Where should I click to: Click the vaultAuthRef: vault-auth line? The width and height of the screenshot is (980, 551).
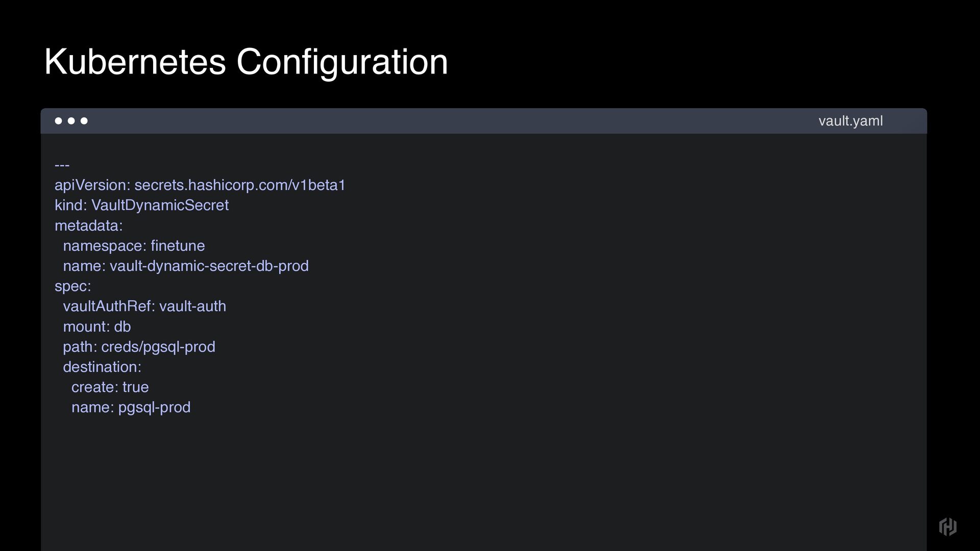pos(144,306)
